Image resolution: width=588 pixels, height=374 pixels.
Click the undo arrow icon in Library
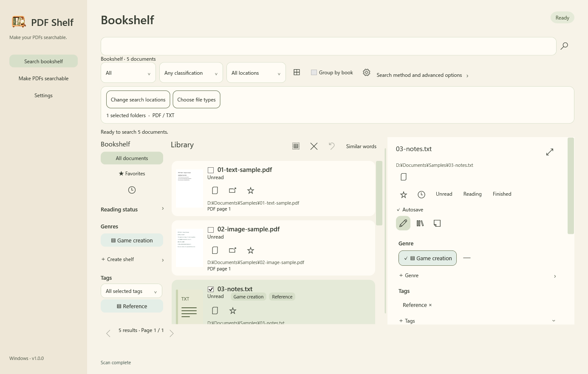[331, 146]
